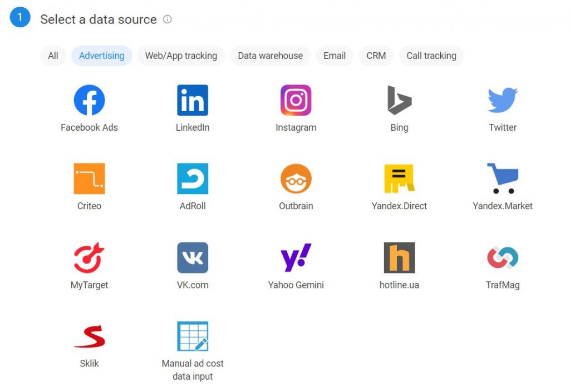The width and height of the screenshot is (570, 392).
Task: Filter sources by the Email tab
Action: pyautogui.click(x=335, y=56)
